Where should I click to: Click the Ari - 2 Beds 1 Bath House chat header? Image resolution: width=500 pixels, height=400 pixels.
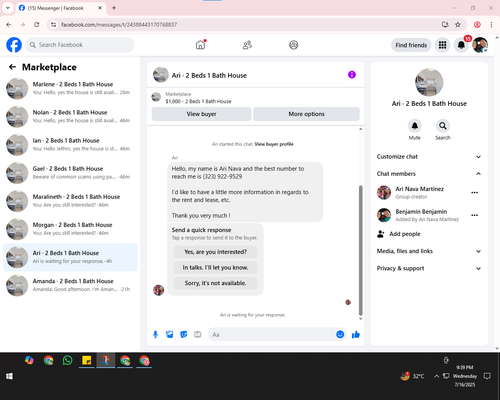(x=209, y=76)
